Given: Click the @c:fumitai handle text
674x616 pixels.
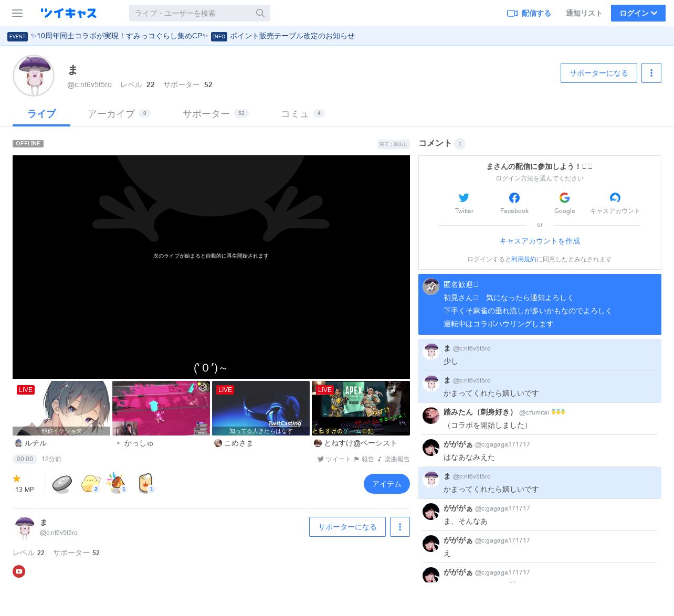Looking at the screenshot, I should [x=534, y=412].
